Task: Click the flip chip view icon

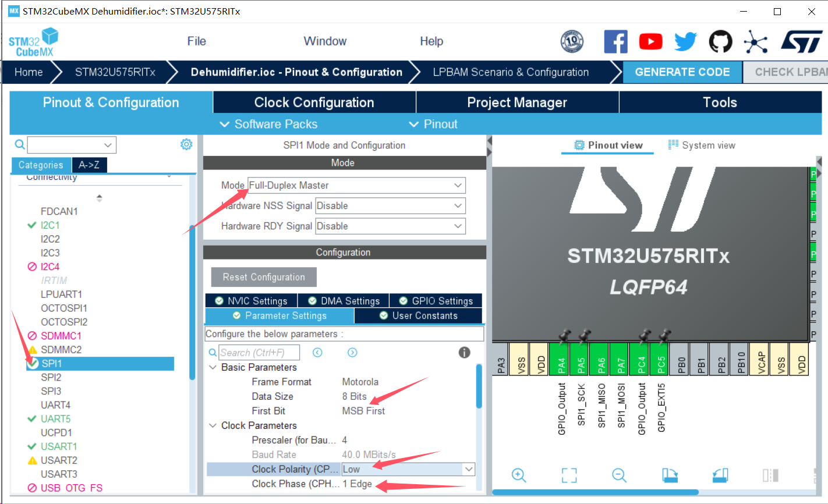Action: (770, 475)
